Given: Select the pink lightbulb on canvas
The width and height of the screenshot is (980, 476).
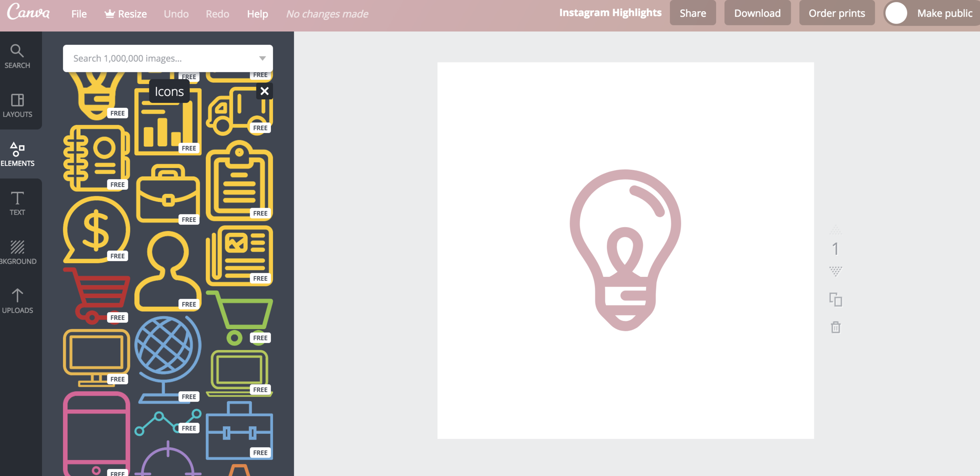Looking at the screenshot, I should [625, 250].
